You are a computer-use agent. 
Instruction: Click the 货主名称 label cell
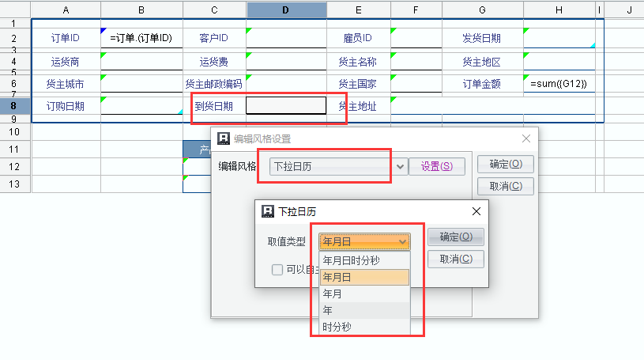359,62
